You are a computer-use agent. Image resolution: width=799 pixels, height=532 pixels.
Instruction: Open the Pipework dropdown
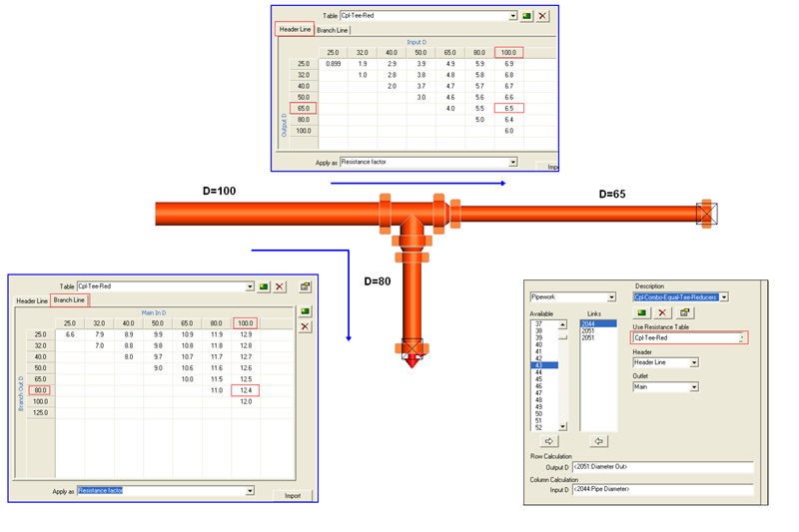pos(611,296)
